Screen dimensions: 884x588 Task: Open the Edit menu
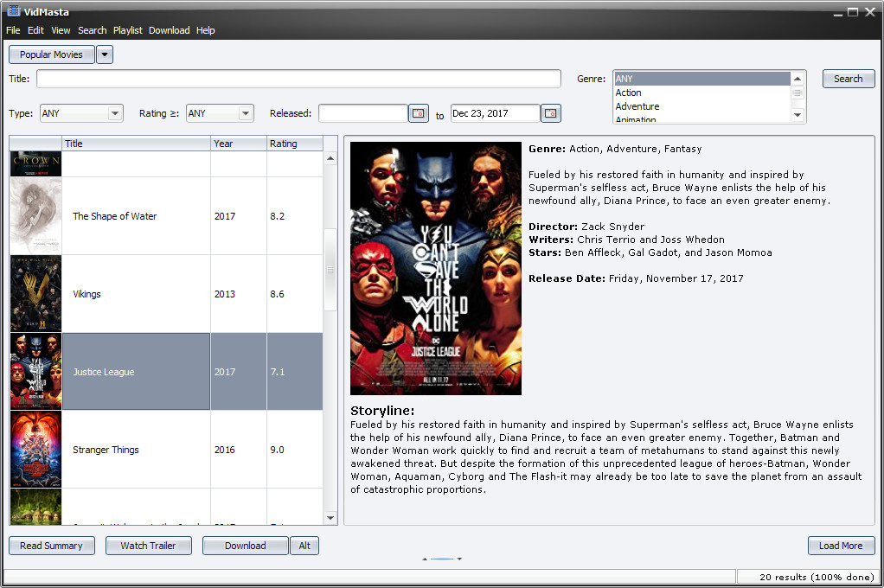pyautogui.click(x=35, y=30)
